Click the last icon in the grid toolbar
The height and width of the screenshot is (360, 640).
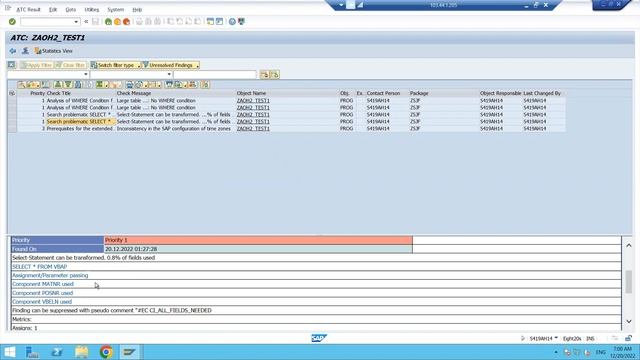coord(205,84)
